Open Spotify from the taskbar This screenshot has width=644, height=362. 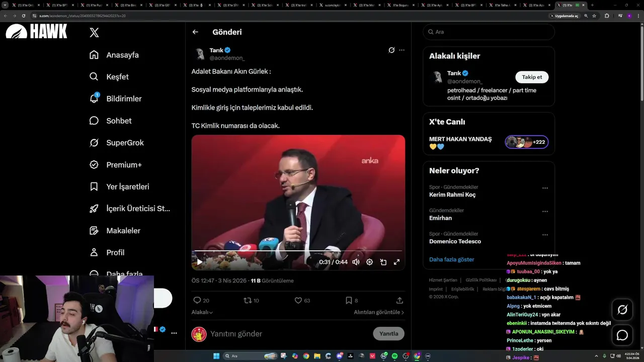coord(395,356)
